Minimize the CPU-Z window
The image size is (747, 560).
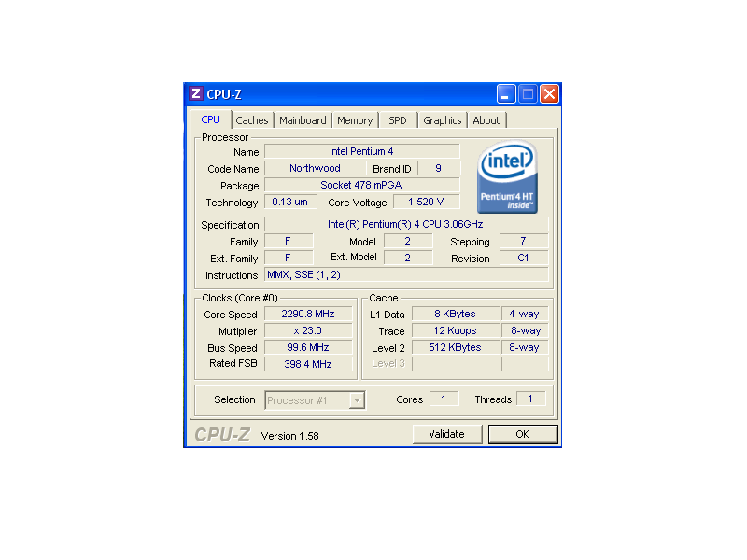point(506,94)
